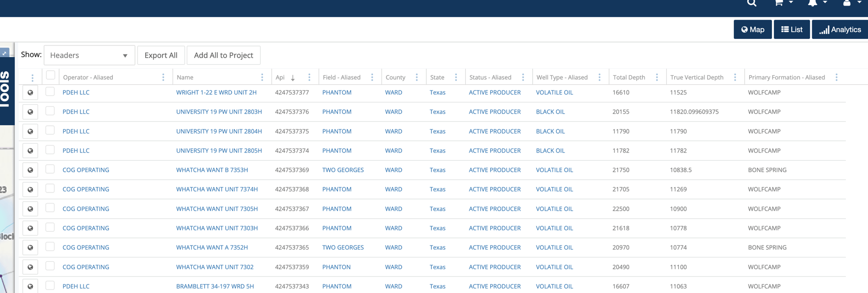
Task: Open the shopping cart icon menu
Action: 783,3
